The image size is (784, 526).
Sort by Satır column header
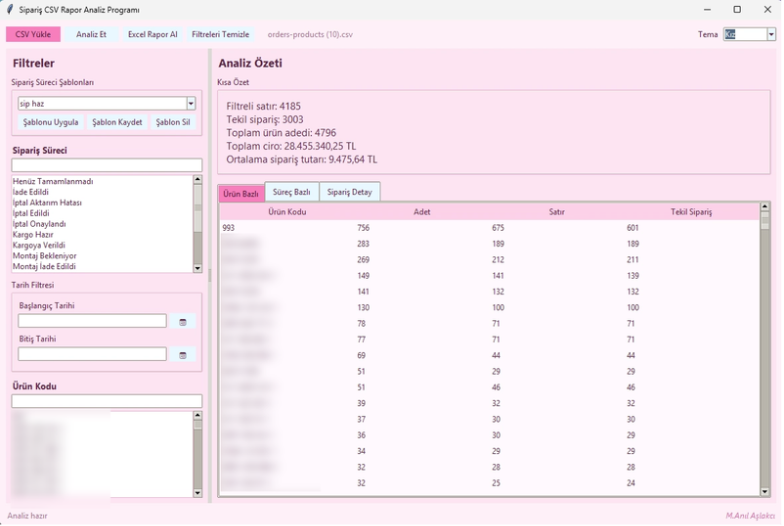tap(556, 212)
